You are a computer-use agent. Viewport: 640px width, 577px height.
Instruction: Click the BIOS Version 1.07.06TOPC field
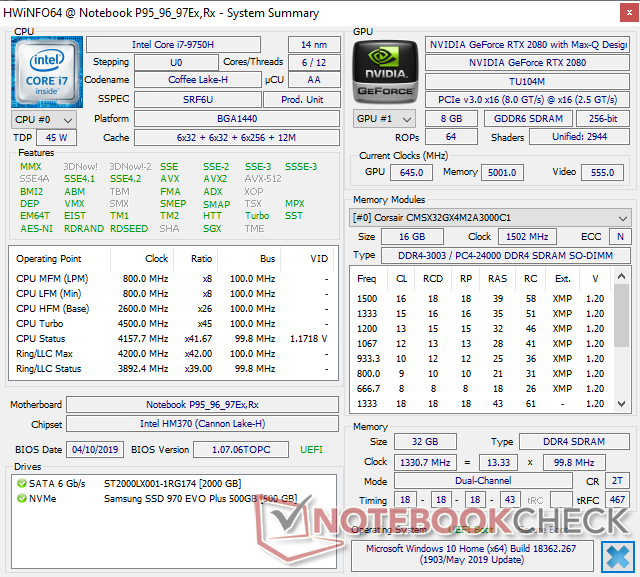(241, 450)
